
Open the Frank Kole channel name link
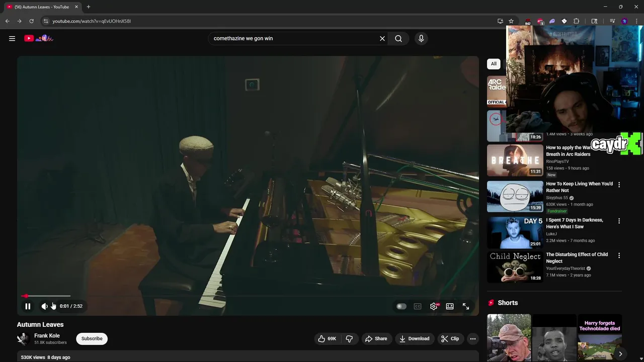click(x=47, y=336)
